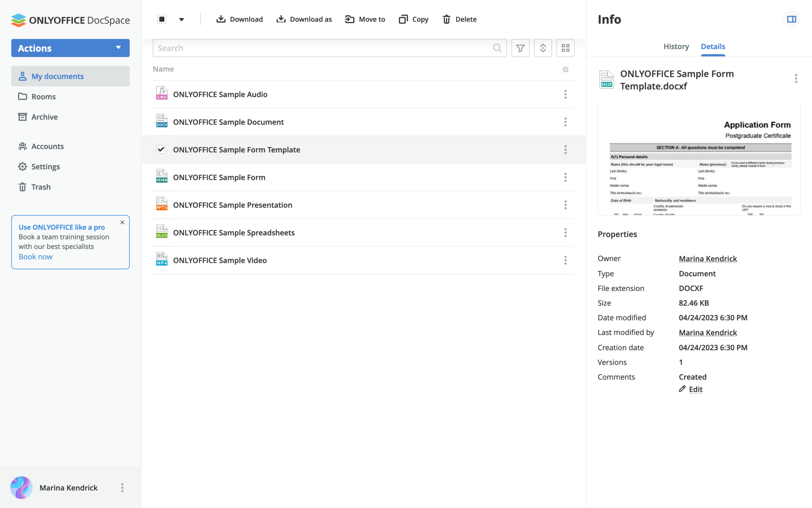Select the Details tab
The height and width of the screenshot is (508, 812).
tap(713, 46)
